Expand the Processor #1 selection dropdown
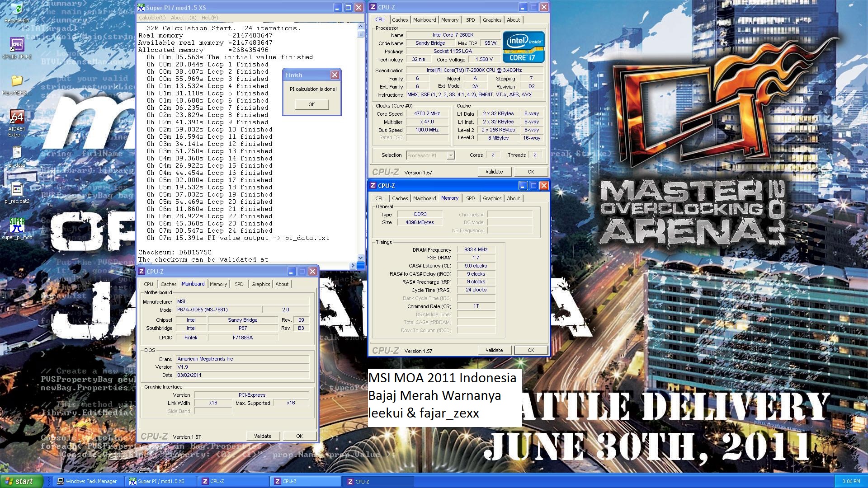The height and width of the screenshot is (488, 868). pos(450,155)
